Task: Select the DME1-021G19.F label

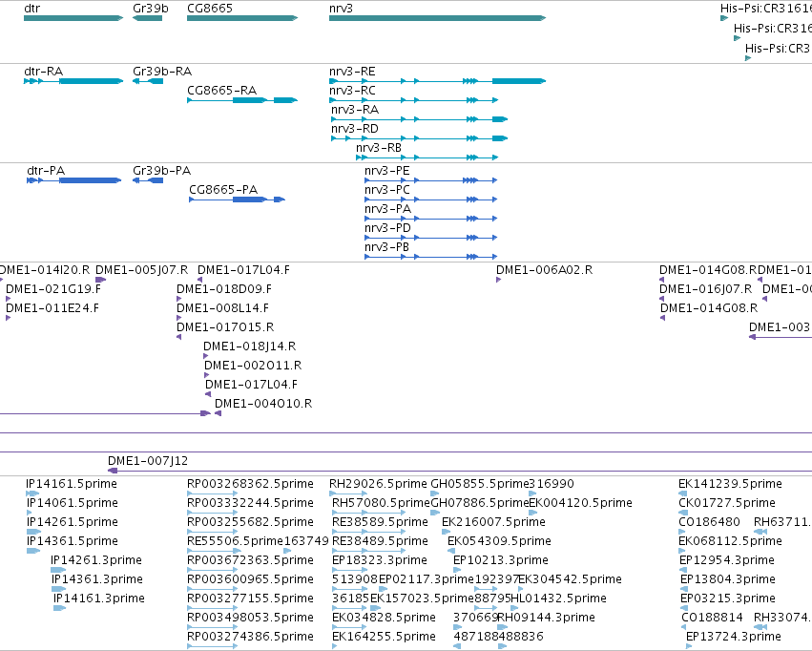Action: (x=53, y=289)
